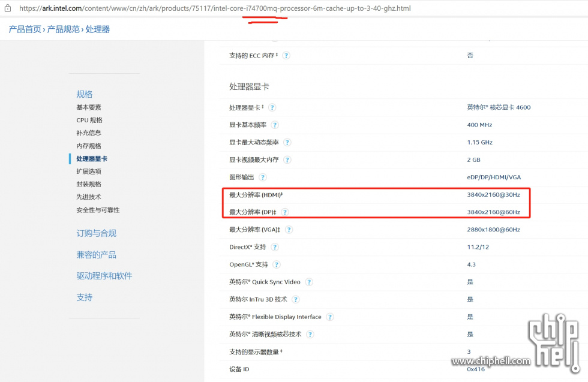Click 处理器显卡 section heading
Viewport: 588px width, 382px height.
(249, 86)
